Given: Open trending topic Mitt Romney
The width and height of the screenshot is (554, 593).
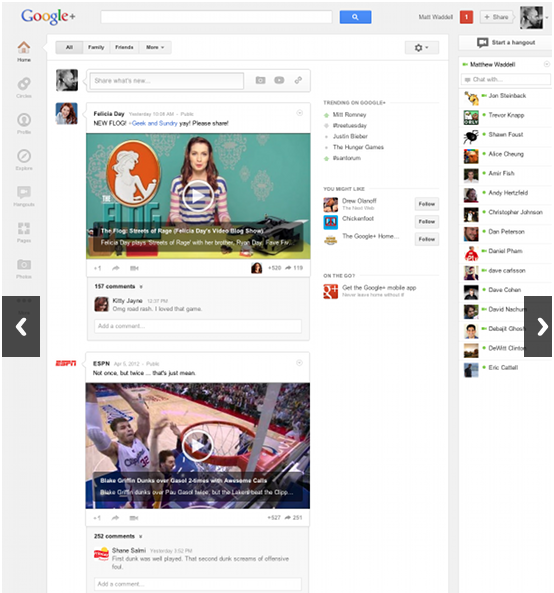Looking at the screenshot, I should click(x=349, y=115).
